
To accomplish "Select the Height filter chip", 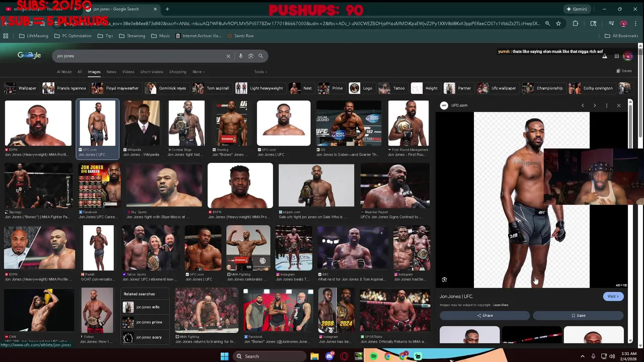I will point(425,88).
